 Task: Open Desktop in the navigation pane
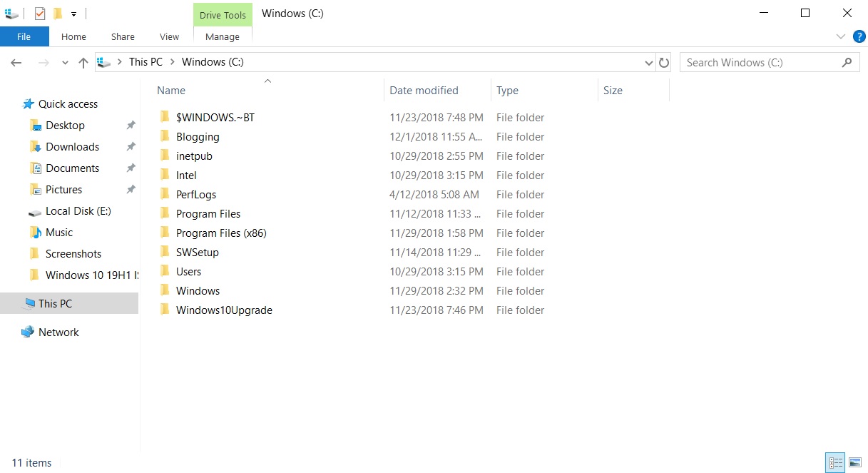pyautogui.click(x=65, y=125)
